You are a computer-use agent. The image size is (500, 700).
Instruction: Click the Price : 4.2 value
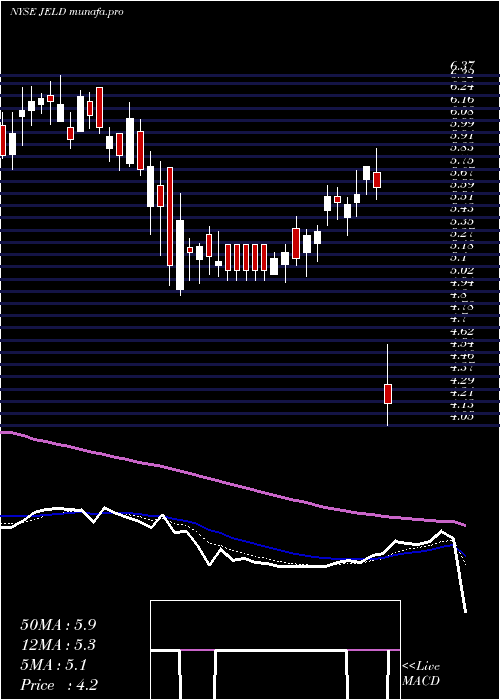tap(59, 685)
